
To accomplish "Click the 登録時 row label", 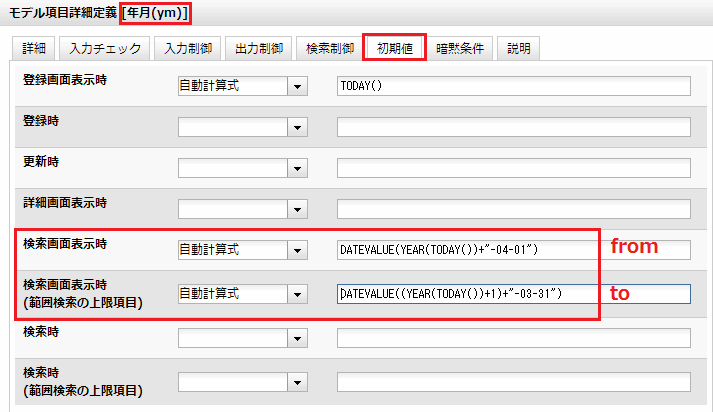I will (x=41, y=121).
